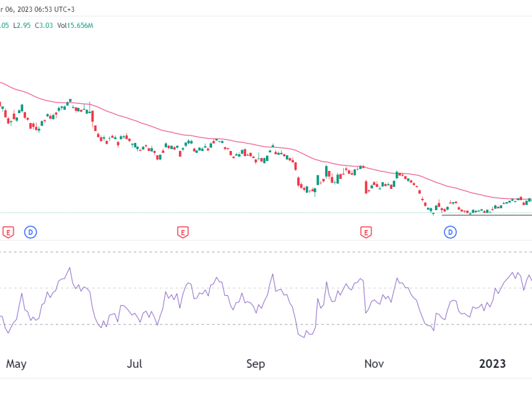Image resolution: width=532 pixels, height=399 pixels.
Task: Click the dividend D marker near May
Action: pyautogui.click(x=30, y=232)
